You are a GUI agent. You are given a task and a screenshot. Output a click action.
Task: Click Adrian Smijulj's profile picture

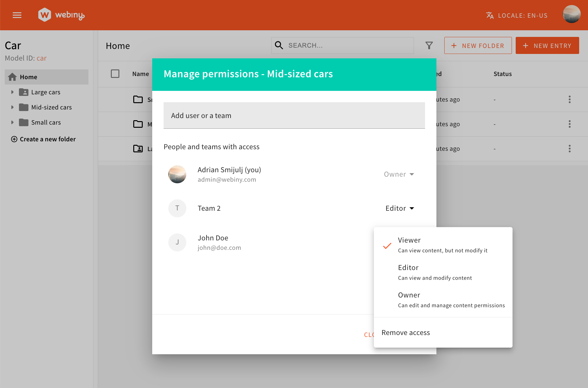click(x=177, y=174)
